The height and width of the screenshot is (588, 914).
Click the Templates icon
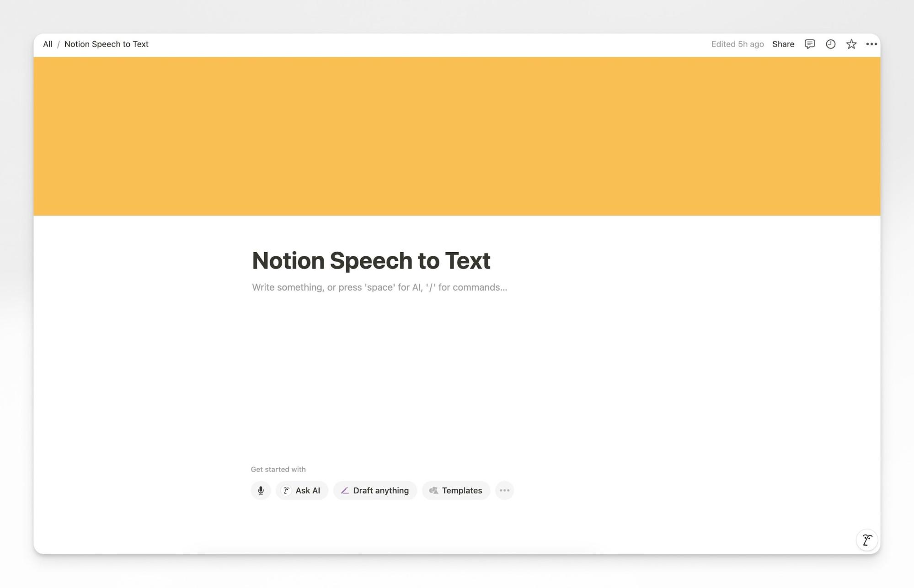pyautogui.click(x=434, y=490)
